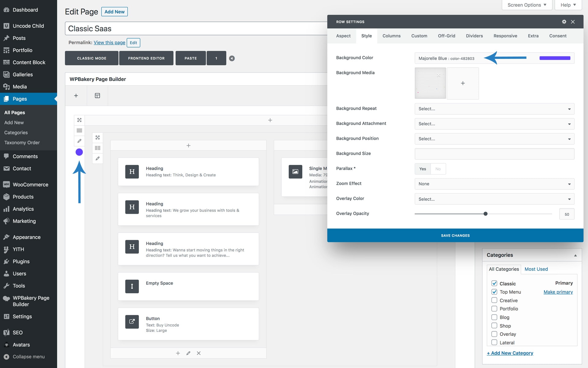
Task: Click the delete X icon below Button element
Action: 199,353
